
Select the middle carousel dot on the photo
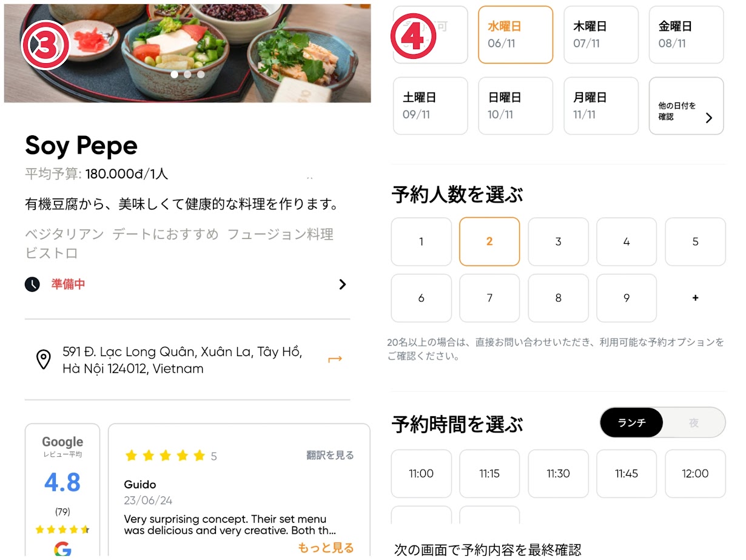click(186, 74)
